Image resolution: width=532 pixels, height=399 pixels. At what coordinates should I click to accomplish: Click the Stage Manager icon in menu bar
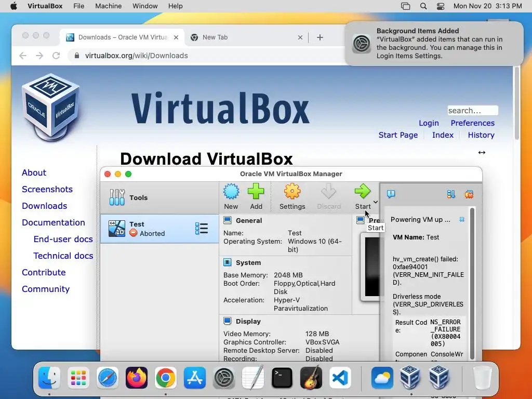click(405, 6)
